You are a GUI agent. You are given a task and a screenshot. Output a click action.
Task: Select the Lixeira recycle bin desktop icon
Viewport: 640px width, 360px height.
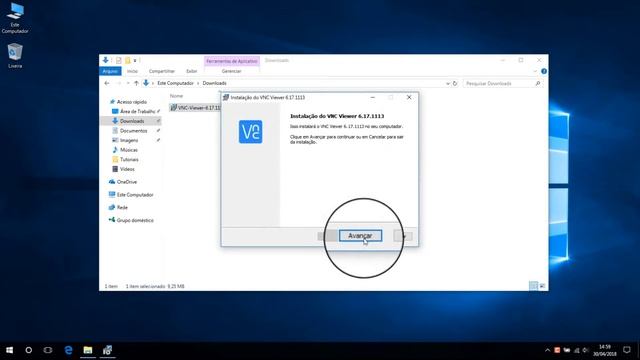point(15,56)
